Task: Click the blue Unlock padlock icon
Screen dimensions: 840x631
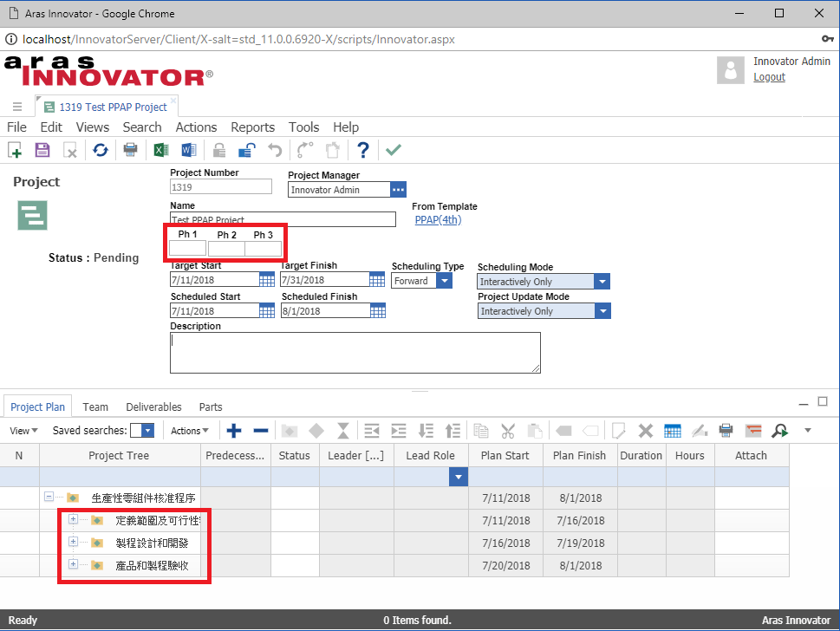Action: point(246,150)
